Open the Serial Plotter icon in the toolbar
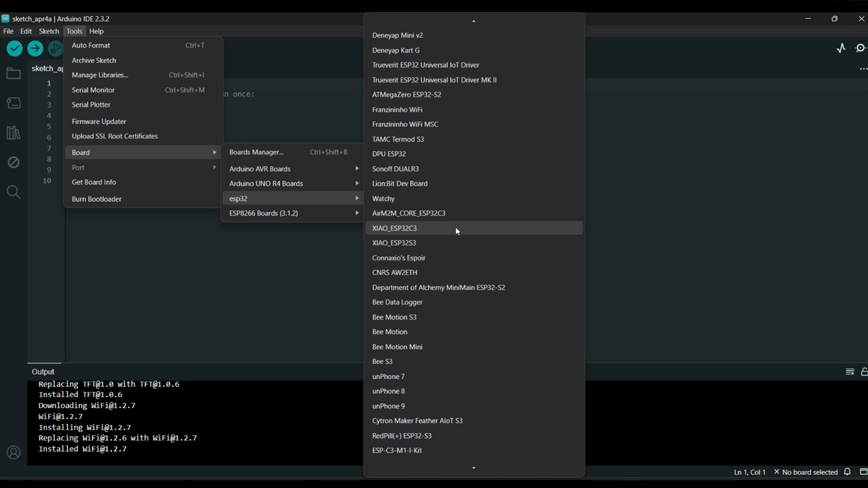This screenshot has height=488, width=868. pos(841,48)
